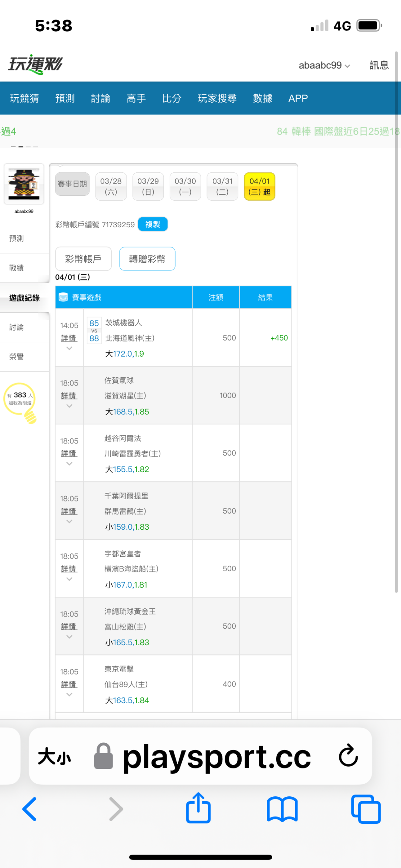Open Safari bookmarks icon
Viewport: 401px width, 868px height.
(282, 809)
